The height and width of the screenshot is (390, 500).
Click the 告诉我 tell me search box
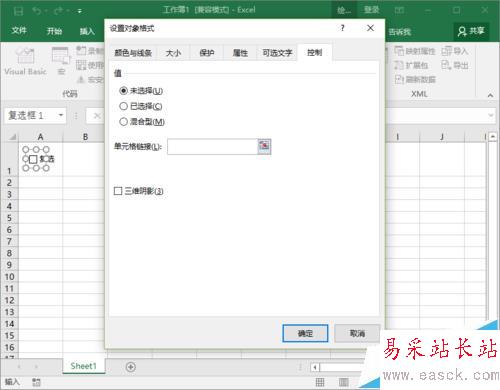[x=400, y=32]
